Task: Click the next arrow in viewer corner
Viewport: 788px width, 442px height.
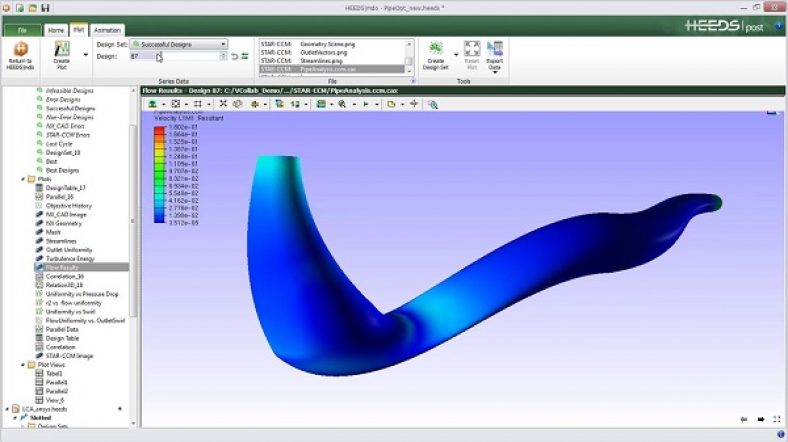Action: coord(761,419)
